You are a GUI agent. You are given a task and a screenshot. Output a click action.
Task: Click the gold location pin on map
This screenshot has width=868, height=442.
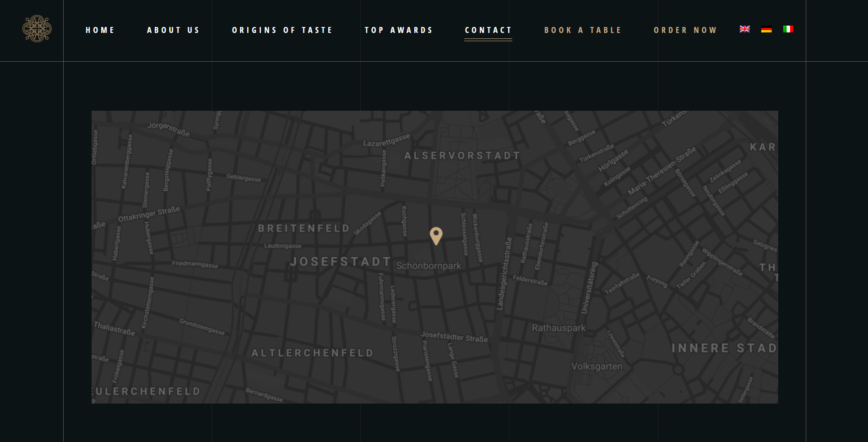click(x=436, y=235)
